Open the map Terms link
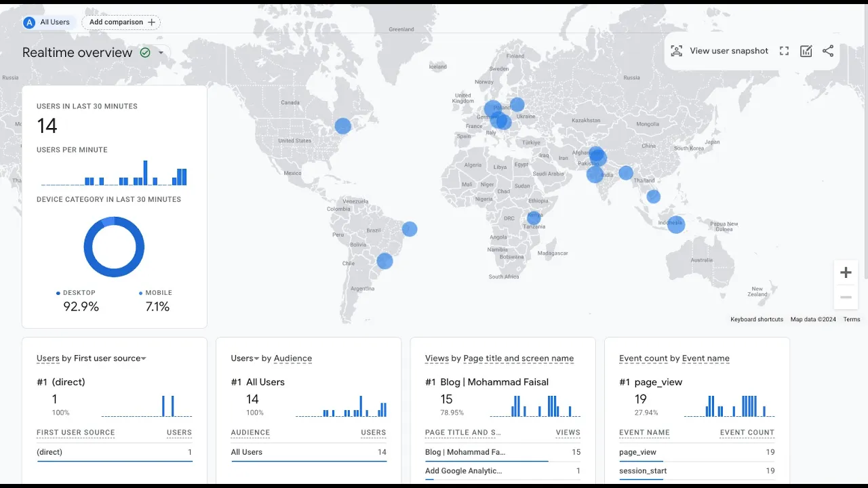Screen dimensions: 868x488 pyautogui.click(x=851, y=319)
